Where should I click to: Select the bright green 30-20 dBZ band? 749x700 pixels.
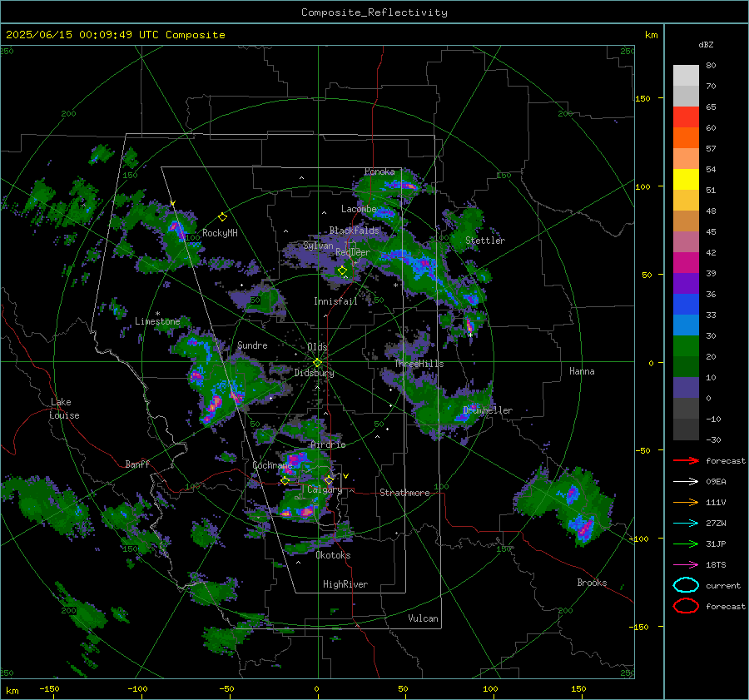[686, 346]
